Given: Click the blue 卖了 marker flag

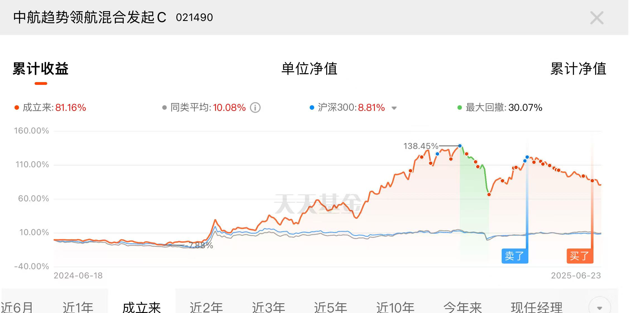Looking at the screenshot, I should click(515, 256).
